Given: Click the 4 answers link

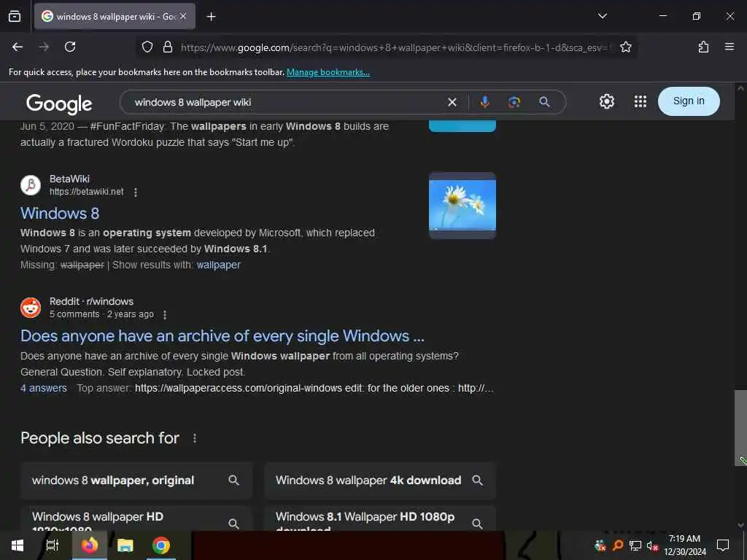Looking at the screenshot, I should point(43,388).
